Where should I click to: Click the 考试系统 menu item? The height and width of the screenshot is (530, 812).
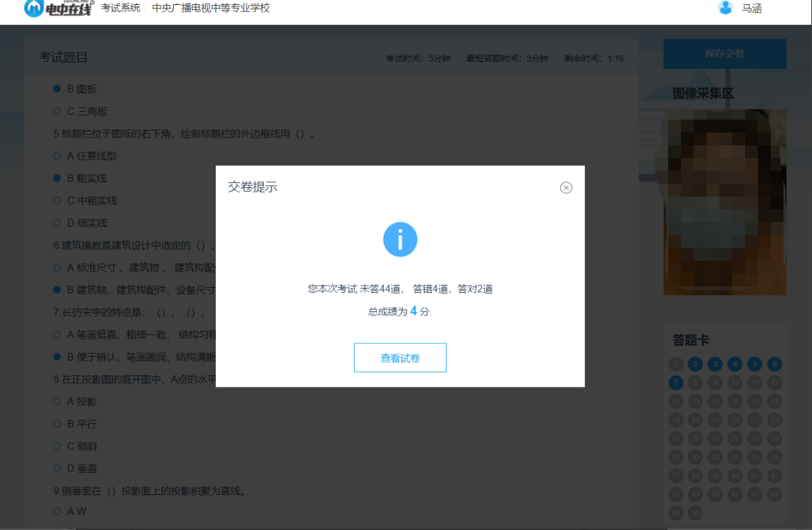[x=120, y=10]
